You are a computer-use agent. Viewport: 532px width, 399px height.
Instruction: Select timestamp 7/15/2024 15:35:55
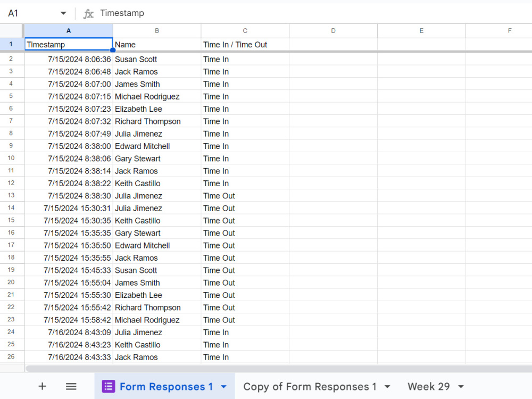pos(69,258)
